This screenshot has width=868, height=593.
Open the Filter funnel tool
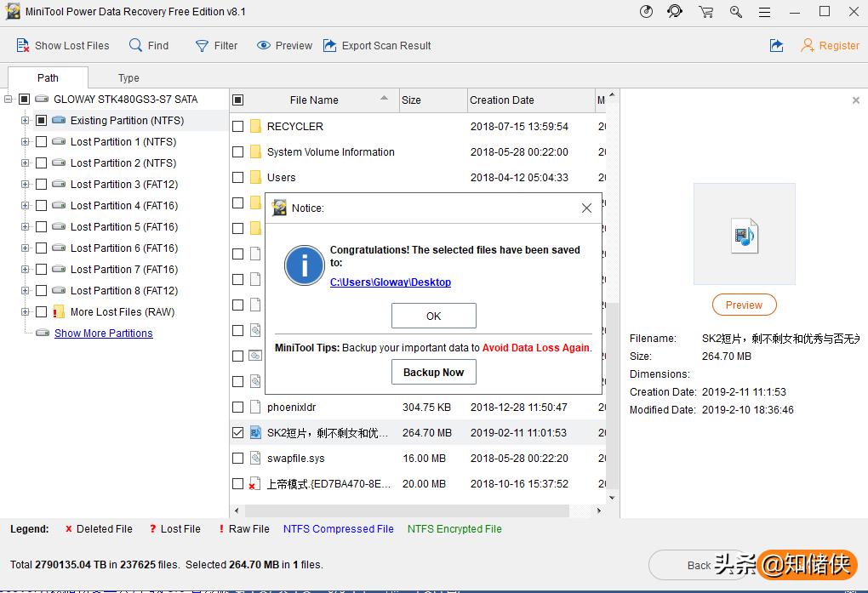(202, 46)
